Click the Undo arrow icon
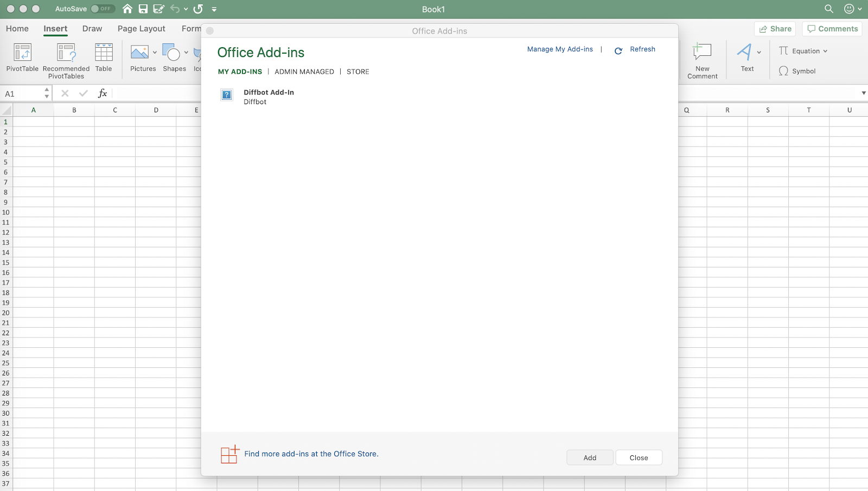868x491 pixels. click(x=175, y=9)
